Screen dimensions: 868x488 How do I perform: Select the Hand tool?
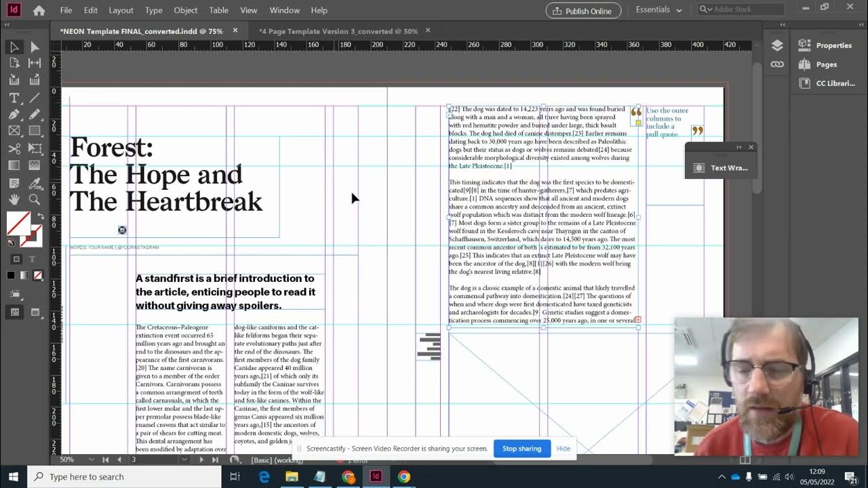coord(14,199)
